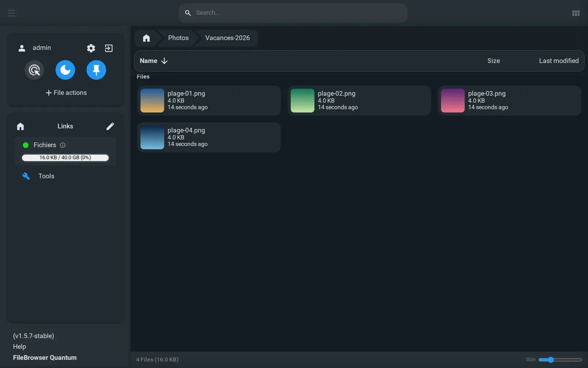
Task: Toggle single-click mode button
Action: tap(34, 70)
